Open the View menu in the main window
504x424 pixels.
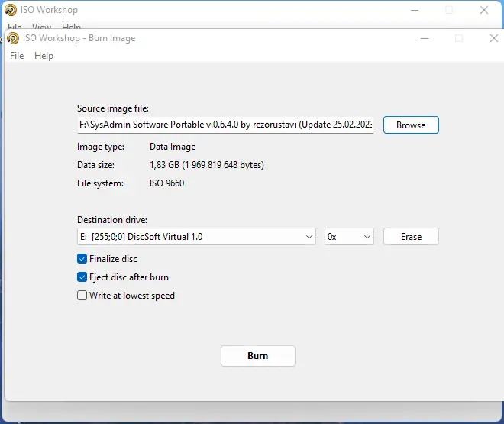tap(42, 27)
